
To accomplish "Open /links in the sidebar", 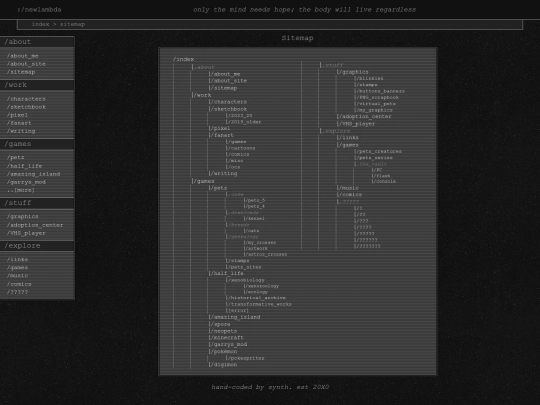I will 17,259.
